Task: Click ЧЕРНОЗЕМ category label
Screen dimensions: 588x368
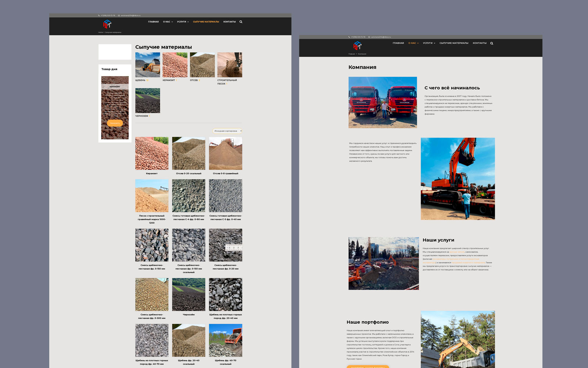Action: point(141,116)
